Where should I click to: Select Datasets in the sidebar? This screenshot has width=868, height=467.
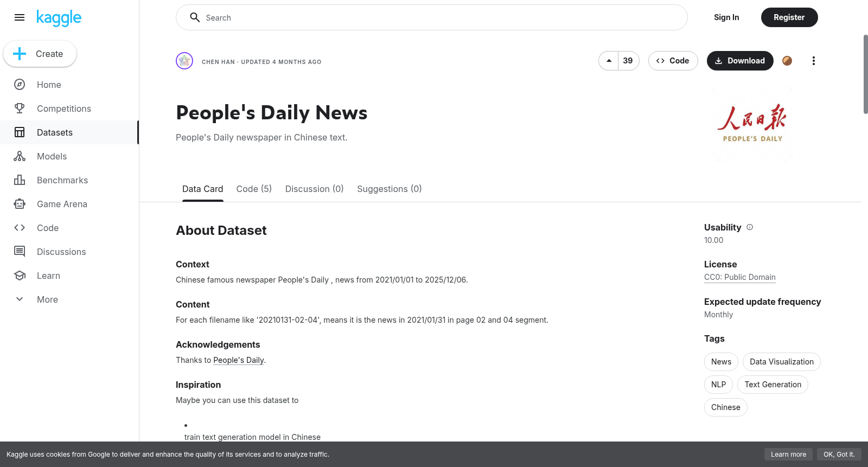tap(69, 132)
